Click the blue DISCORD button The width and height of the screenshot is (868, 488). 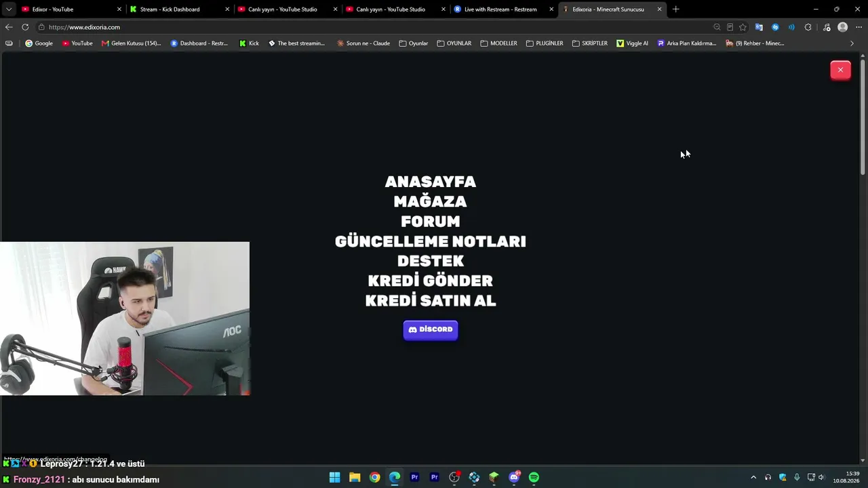click(x=431, y=329)
